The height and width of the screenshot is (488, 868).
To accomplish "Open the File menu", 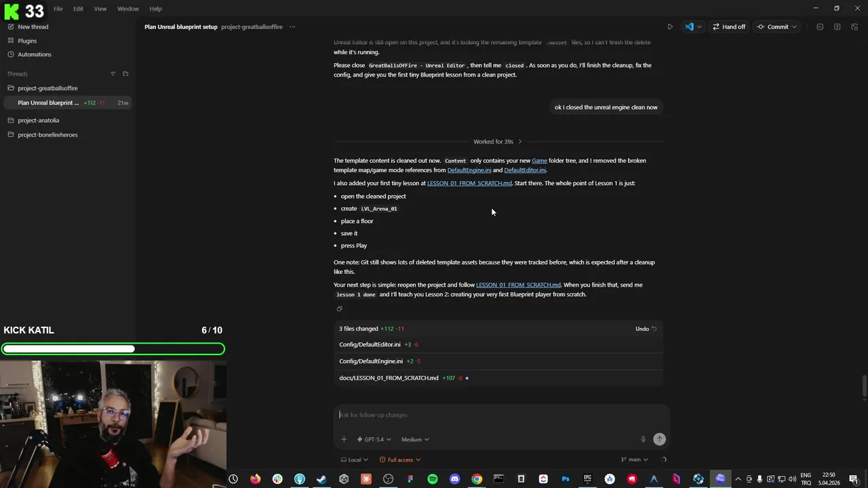I will coord(58,9).
